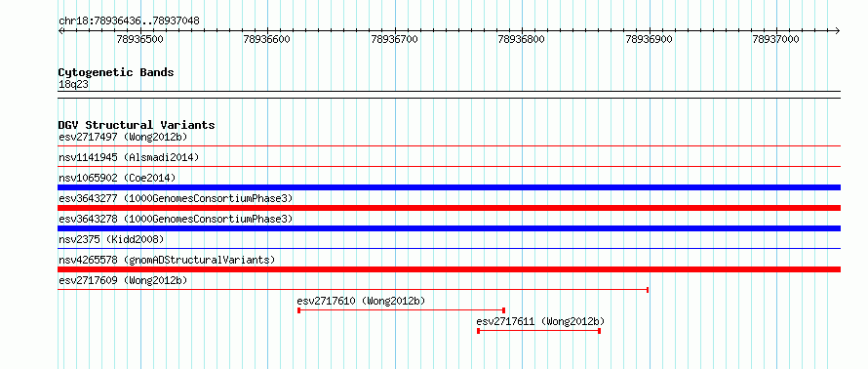This screenshot has width=868, height=369.
Task: Click the 78936800 ruler position marker
Action: click(x=522, y=39)
